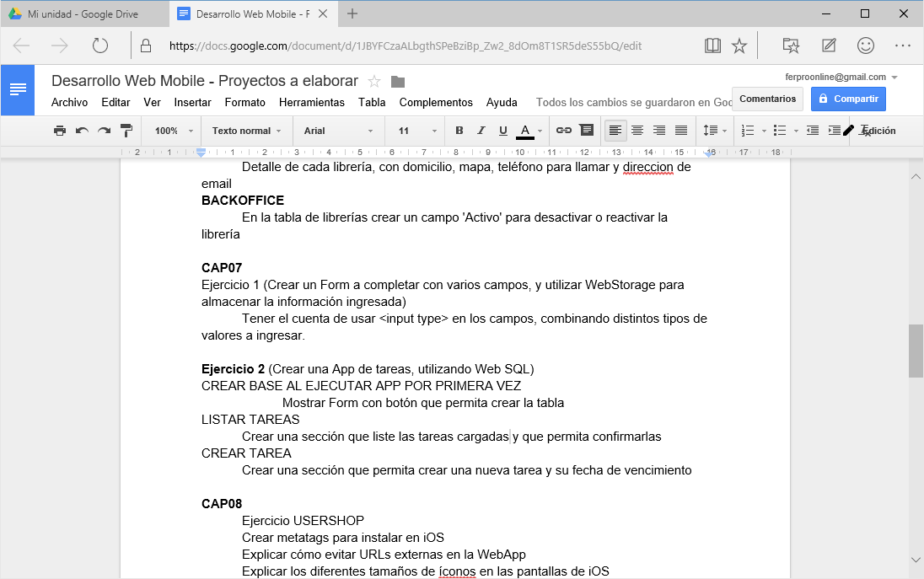This screenshot has width=924, height=579.
Task: Open Ver menu
Action: coord(152,103)
